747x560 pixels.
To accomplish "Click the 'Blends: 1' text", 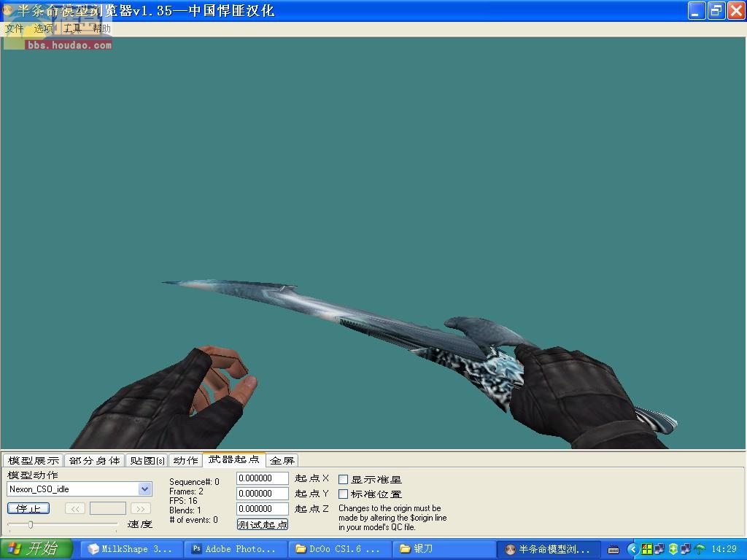I will [185, 510].
